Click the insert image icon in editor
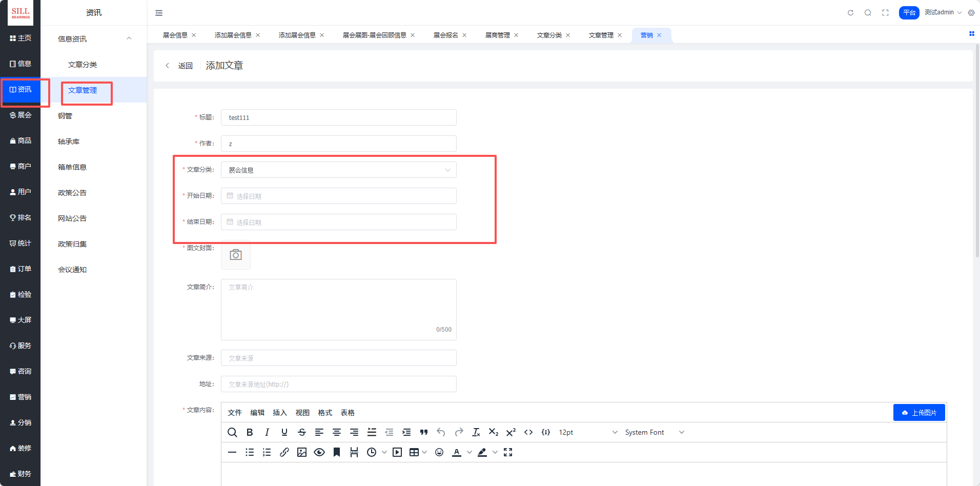Screen dimensions: 980x486 tap(302, 452)
